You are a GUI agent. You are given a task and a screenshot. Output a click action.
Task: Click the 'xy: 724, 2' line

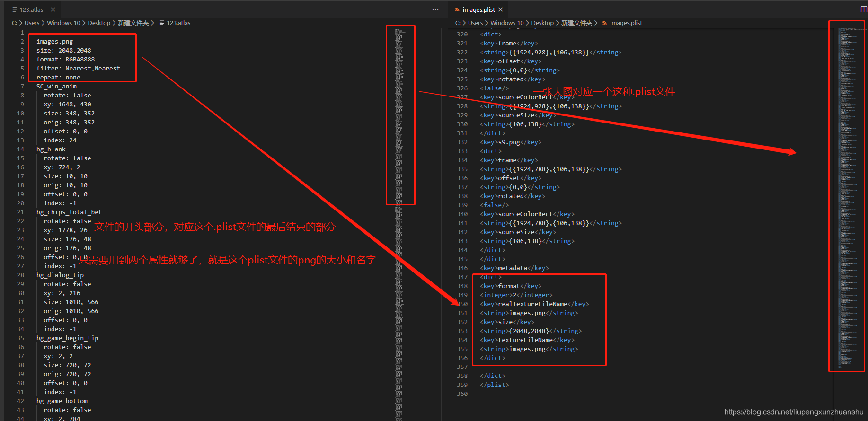[x=62, y=167]
